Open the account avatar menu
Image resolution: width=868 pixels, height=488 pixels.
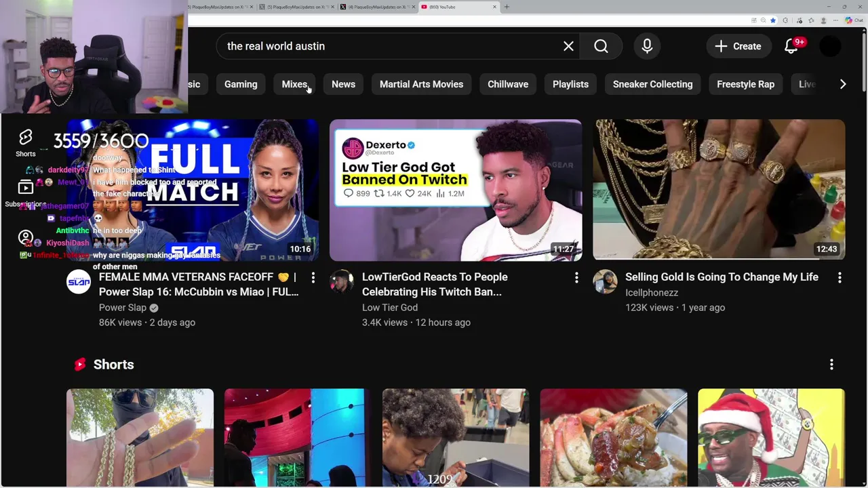pos(830,46)
